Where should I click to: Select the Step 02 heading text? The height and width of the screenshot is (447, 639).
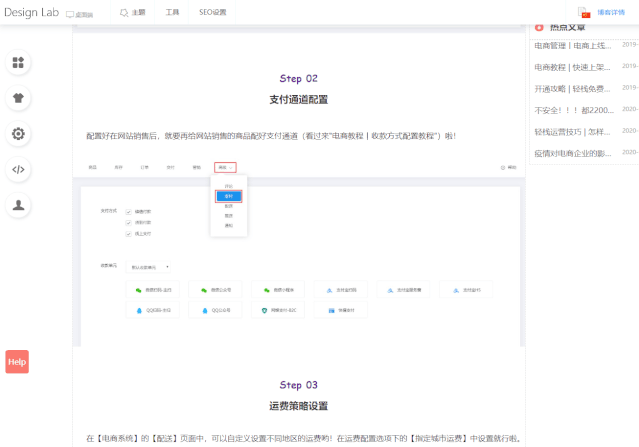[x=298, y=79]
